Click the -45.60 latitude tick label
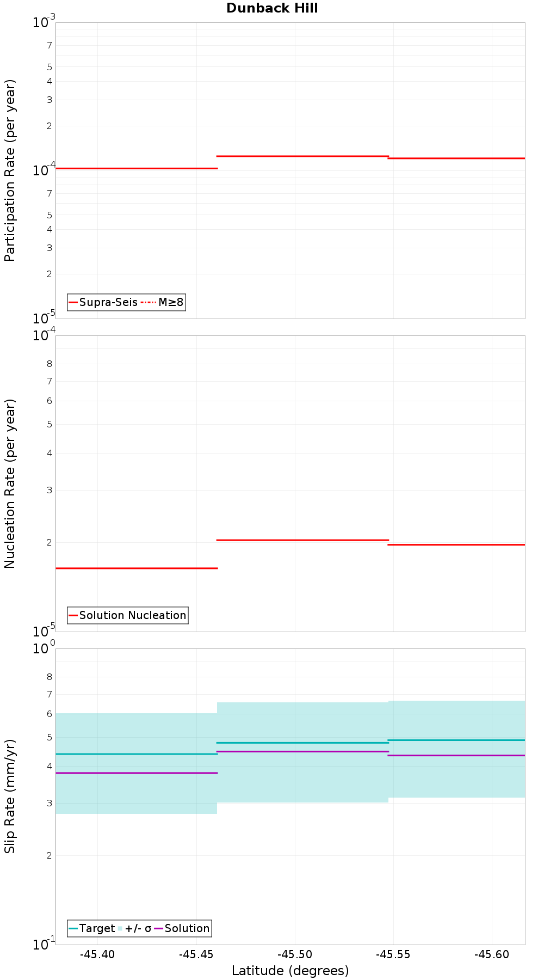 (x=492, y=954)
